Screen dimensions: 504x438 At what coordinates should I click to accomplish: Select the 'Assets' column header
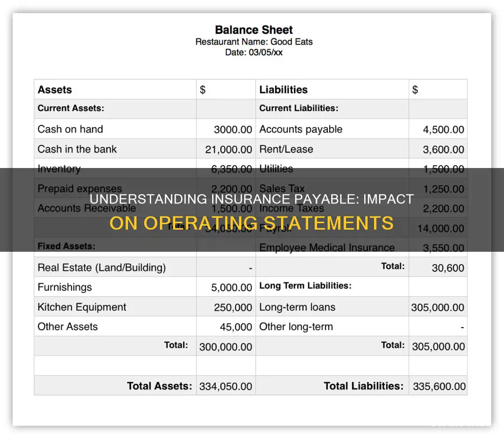[55, 90]
